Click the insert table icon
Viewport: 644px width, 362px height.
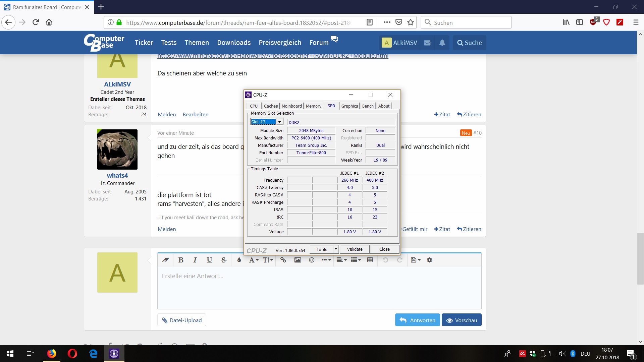[370, 260]
